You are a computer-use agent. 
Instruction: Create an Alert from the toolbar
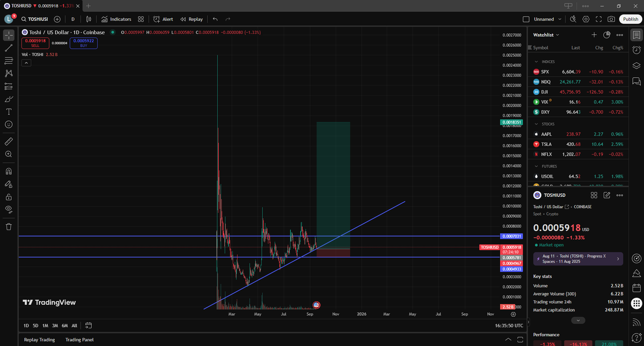pyautogui.click(x=163, y=19)
